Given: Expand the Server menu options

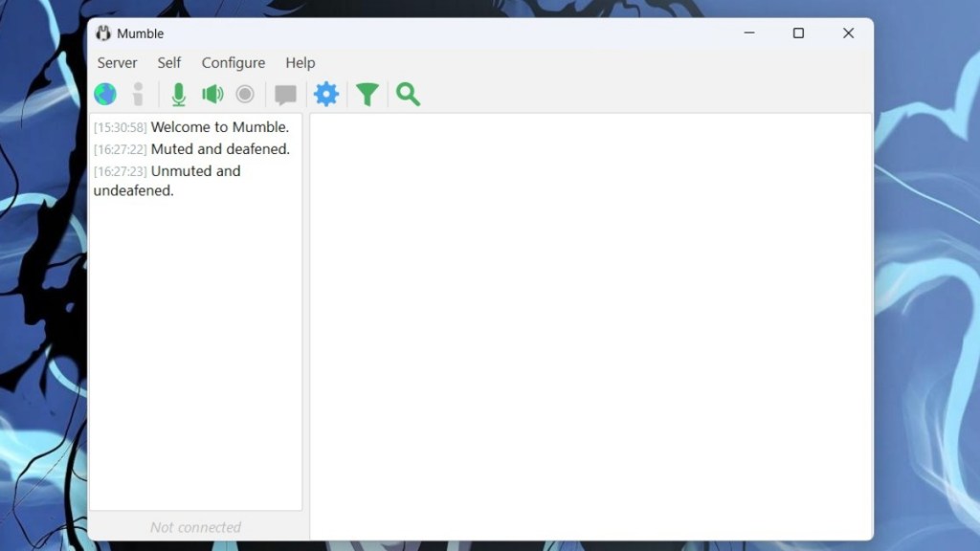Looking at the screenshot, I should click(x=117, y=62).
